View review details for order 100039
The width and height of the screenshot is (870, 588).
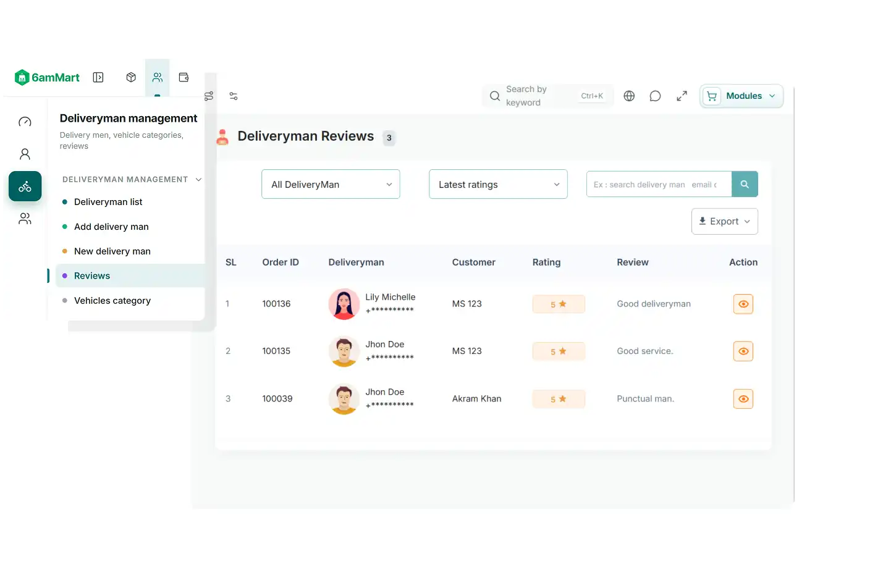point(743,399)
